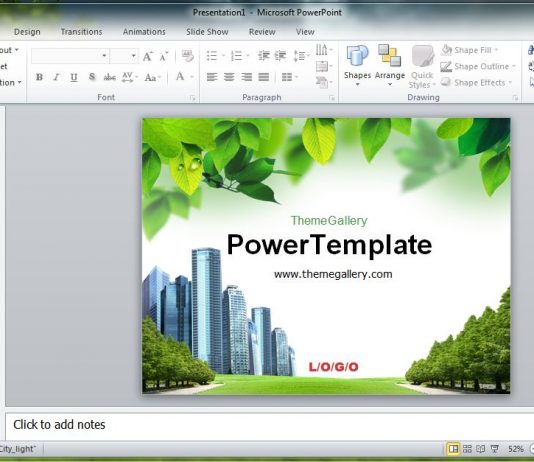Open the Shape Outline dropdown
This screenshot has width=534, height=462.
pos(478,66)
